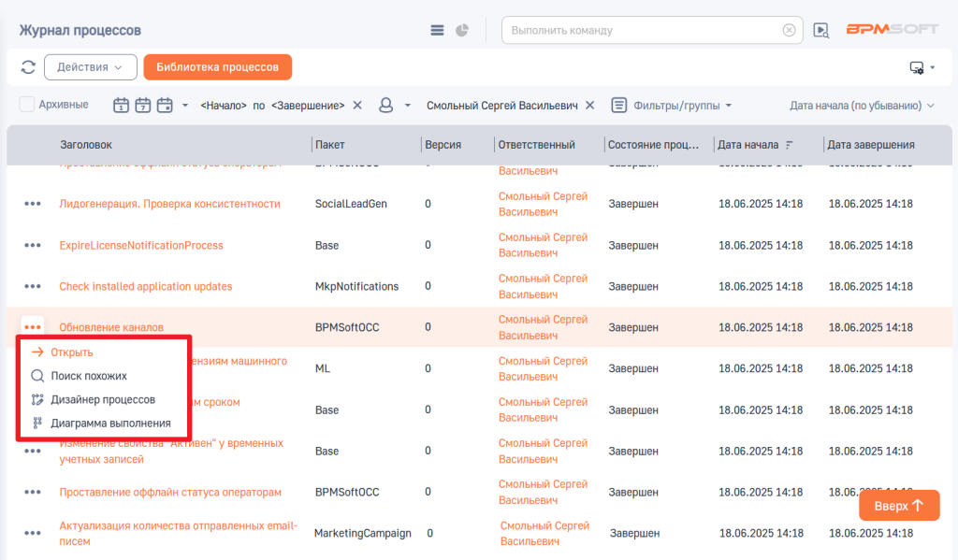Open Библиотека процессов

[217, 67]
